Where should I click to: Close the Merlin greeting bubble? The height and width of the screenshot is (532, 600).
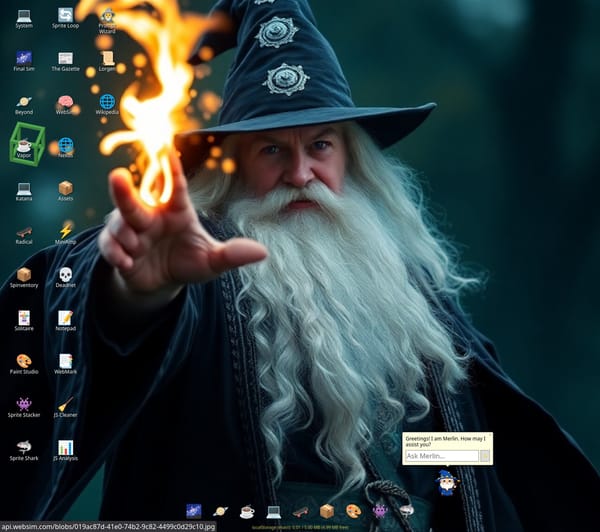click(490, 435)
